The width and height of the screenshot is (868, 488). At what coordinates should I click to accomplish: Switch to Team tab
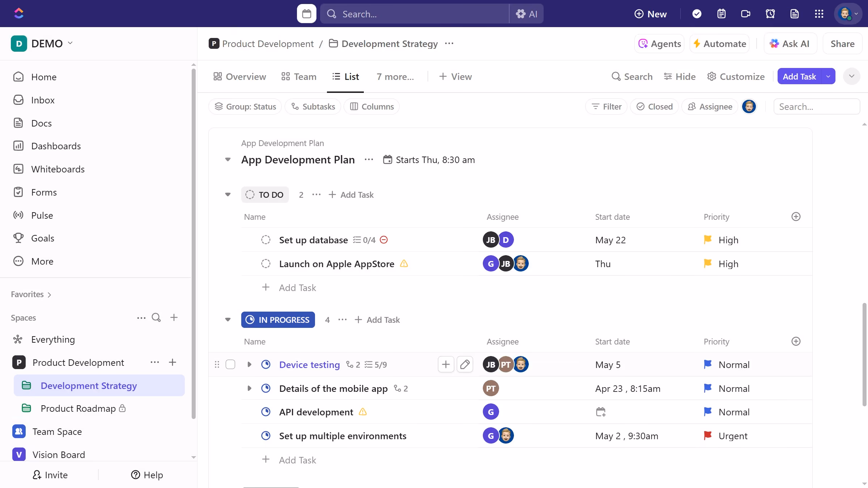299,77
